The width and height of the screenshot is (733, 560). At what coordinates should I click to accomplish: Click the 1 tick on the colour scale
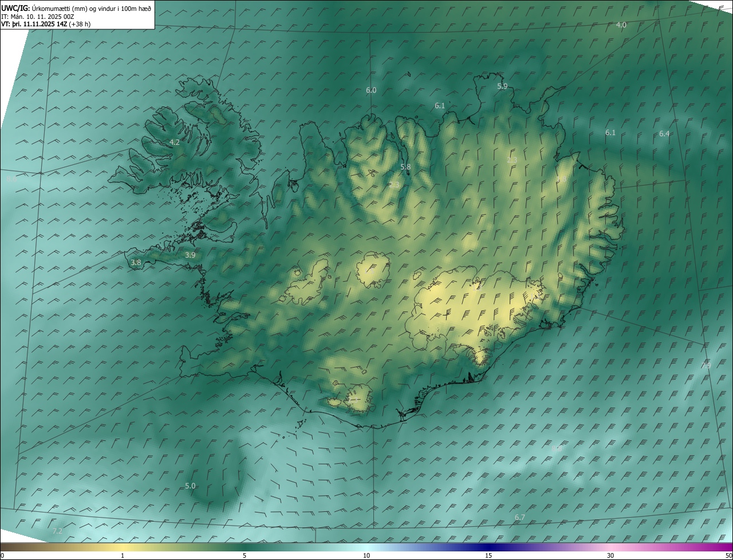pyautogui.click(x=123, y=555)
